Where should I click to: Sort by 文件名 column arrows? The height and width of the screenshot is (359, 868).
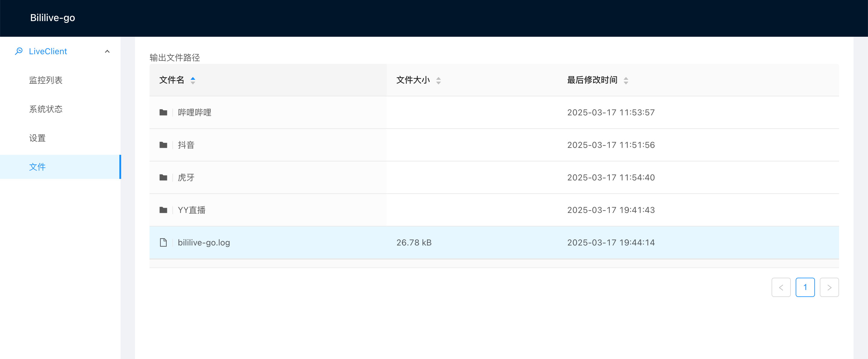click(193, 80)
